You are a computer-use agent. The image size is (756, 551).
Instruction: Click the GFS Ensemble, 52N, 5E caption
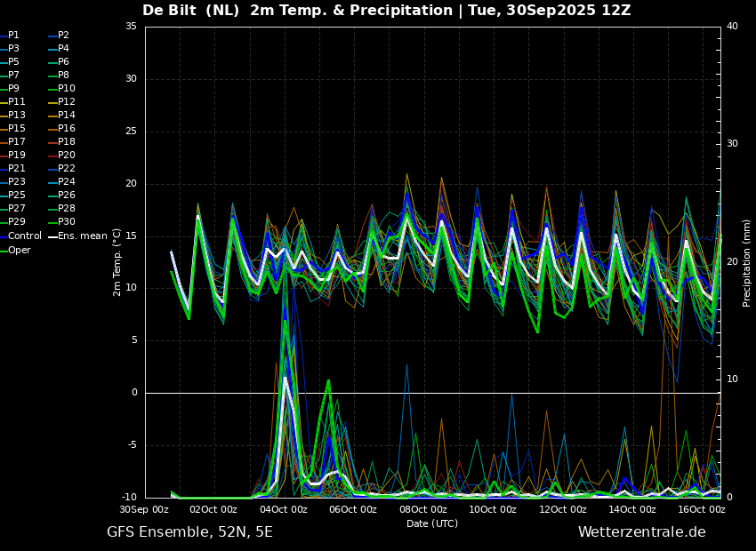click(189, 532)
